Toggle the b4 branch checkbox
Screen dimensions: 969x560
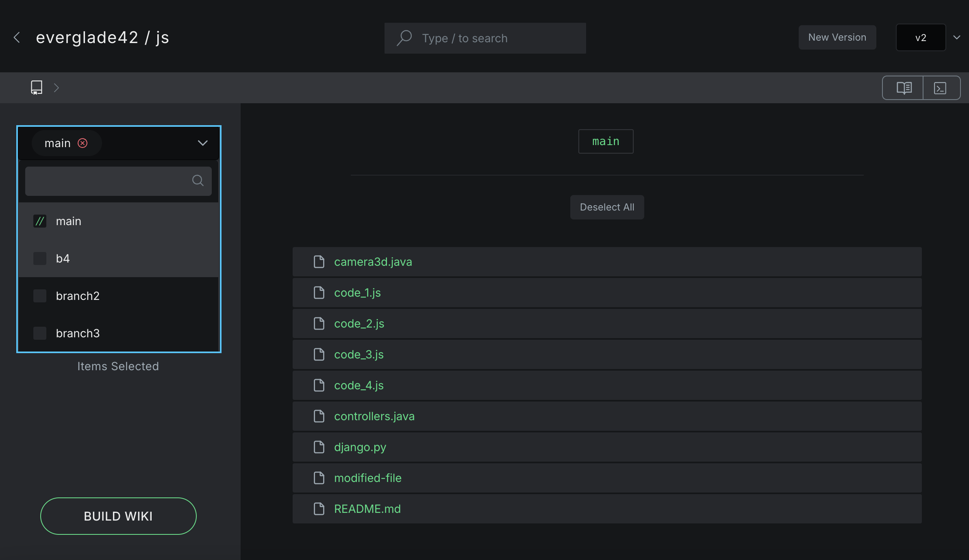[x=40, y=259]
